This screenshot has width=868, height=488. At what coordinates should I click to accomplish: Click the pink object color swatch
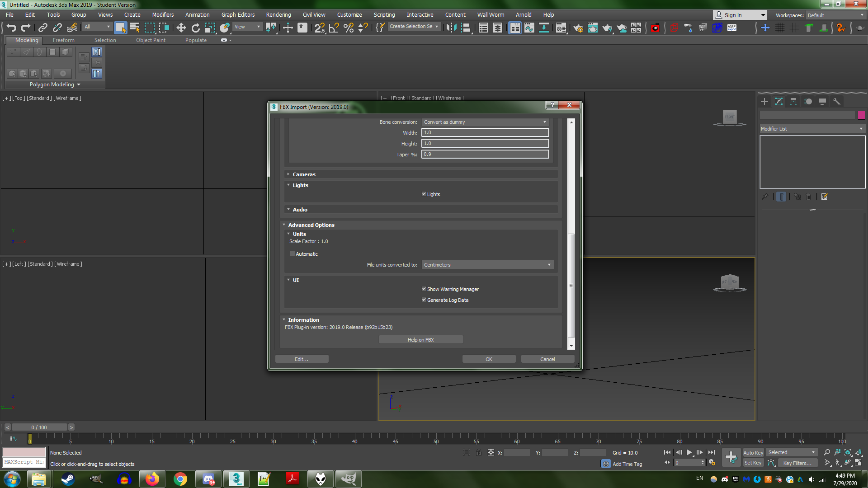pos(861,115)
